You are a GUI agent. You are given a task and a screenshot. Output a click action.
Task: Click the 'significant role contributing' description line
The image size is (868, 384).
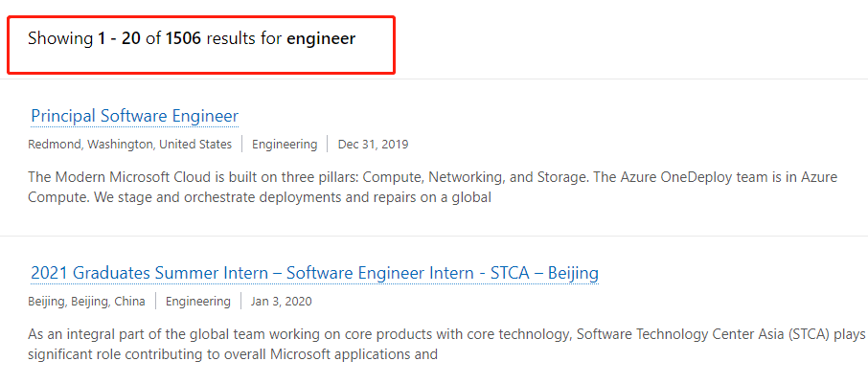[x=233, y=354]
